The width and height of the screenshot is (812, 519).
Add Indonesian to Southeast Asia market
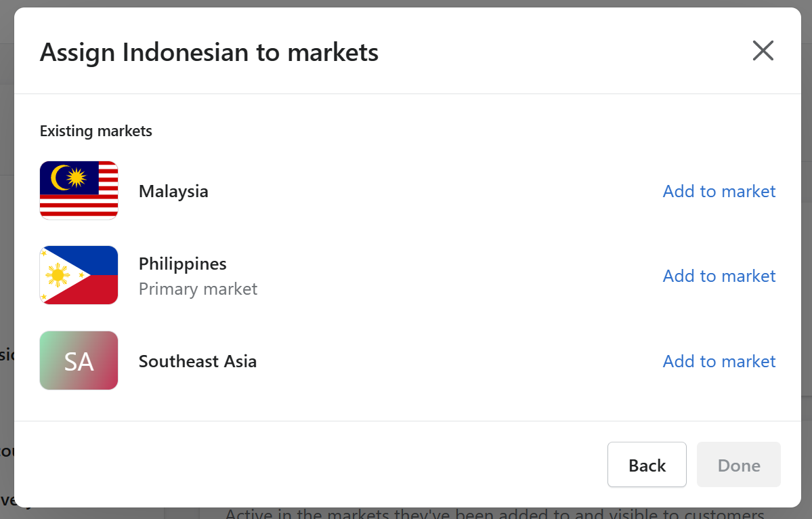[x=719, y=361]
